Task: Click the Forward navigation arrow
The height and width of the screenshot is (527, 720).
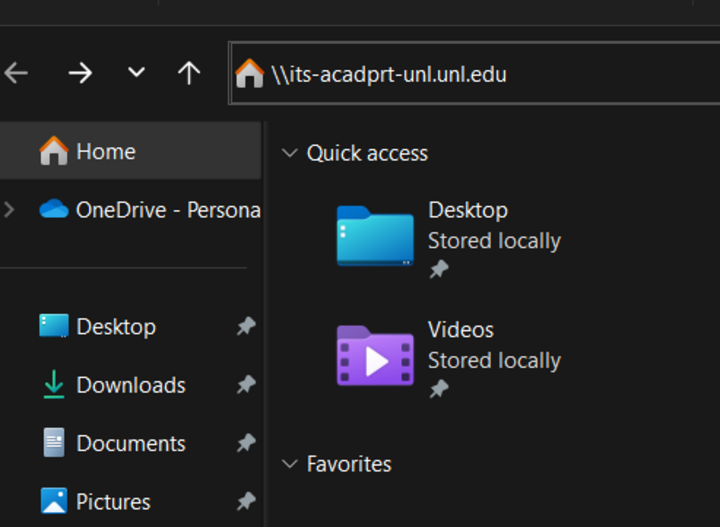Action: 80,73
